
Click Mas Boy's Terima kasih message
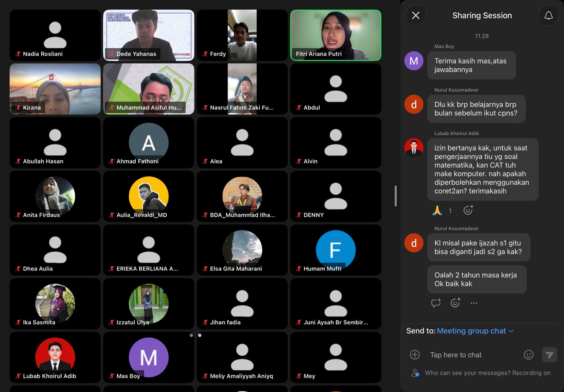coord(472,65)
